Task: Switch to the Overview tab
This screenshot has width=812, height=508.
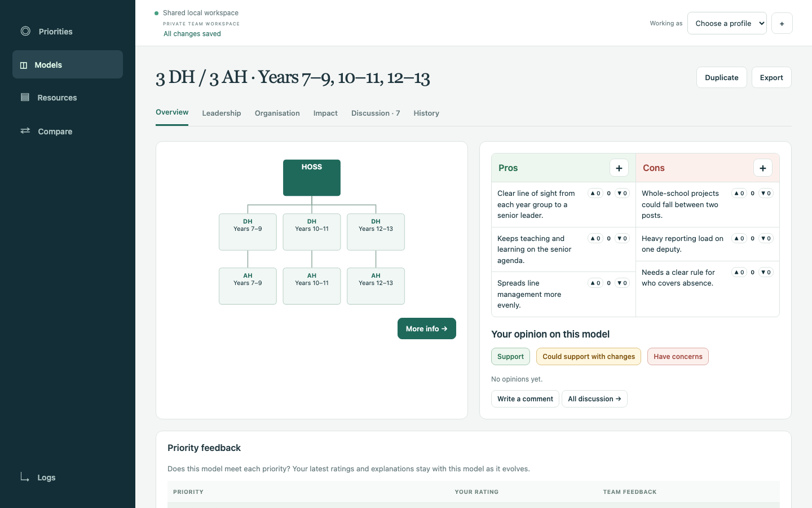Action: (x=172, y=112)
